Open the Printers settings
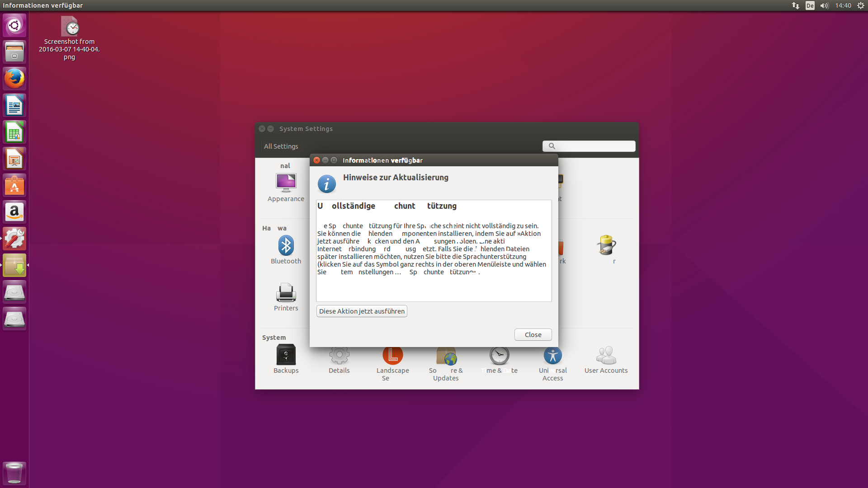Viewport: 868px width, 488px height. tap(286, 293)
